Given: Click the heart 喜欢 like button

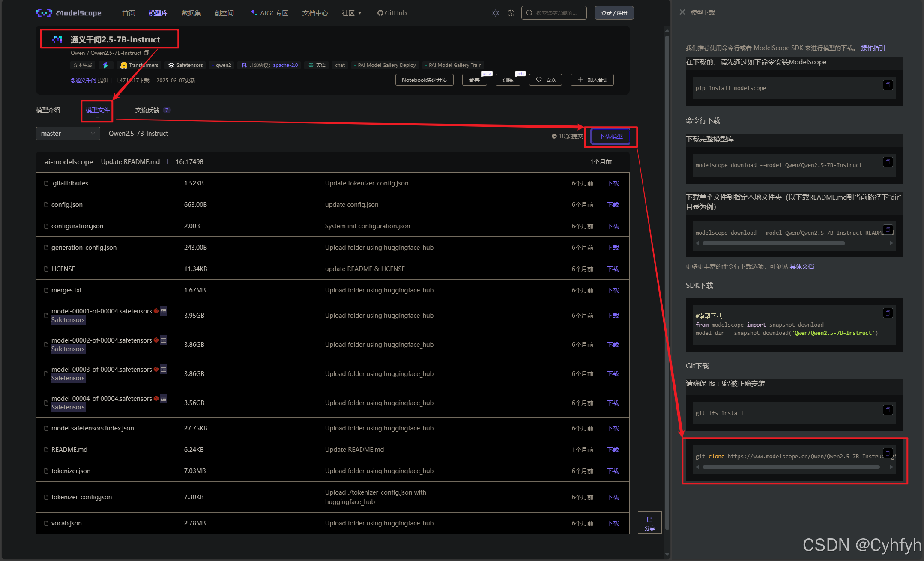Looking at the screenshot, I should tap(546, 80).
